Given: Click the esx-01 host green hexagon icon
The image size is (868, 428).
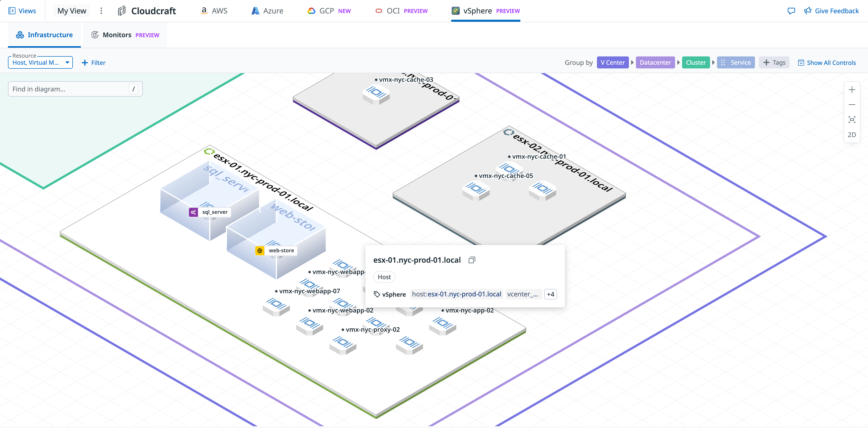Looking at the screenshot, I should coord(209,151).
